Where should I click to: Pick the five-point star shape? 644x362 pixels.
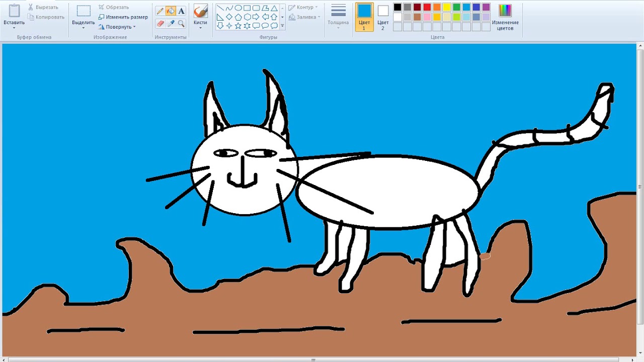pos(238,26)
